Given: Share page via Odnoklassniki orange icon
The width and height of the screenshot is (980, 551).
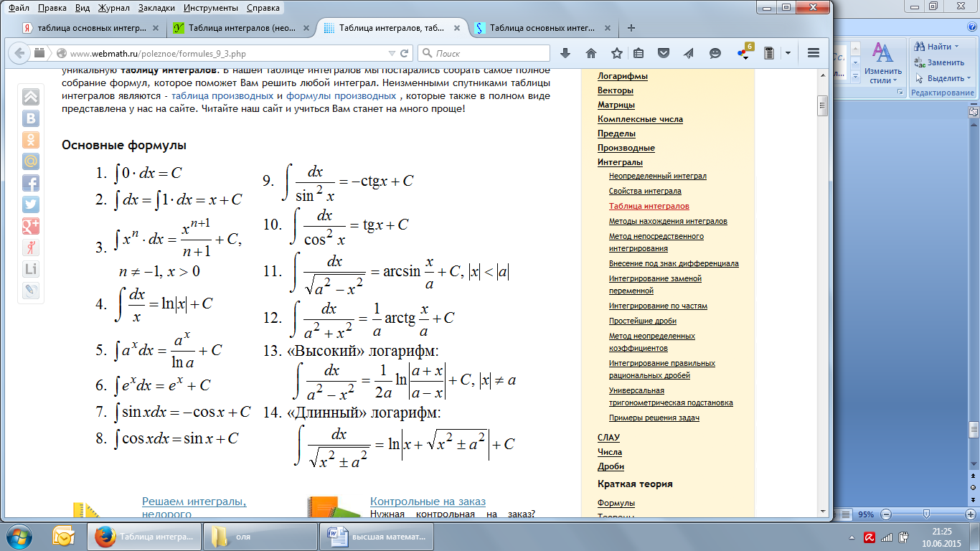Looking at the screenshot, I should click(31, 140).
